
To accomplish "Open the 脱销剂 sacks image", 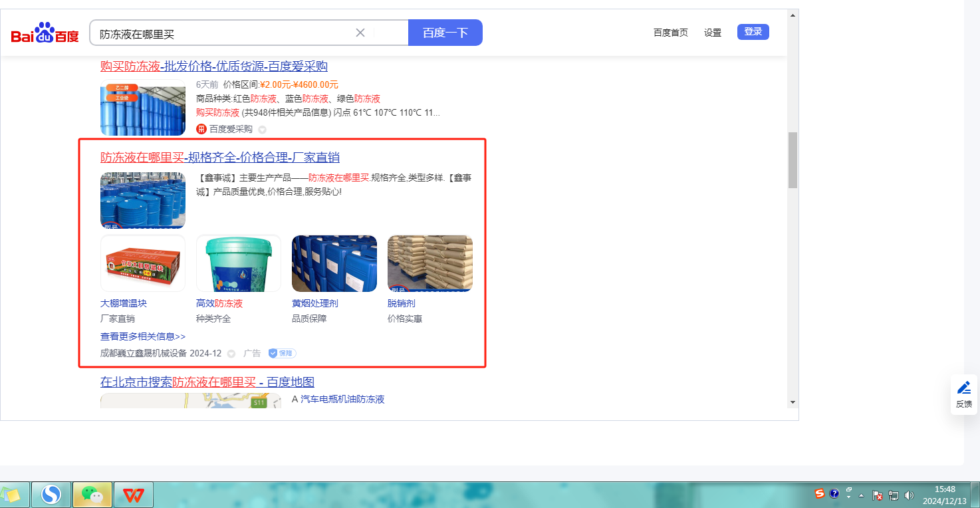I will pyautogui.click(x=430, y=263).
